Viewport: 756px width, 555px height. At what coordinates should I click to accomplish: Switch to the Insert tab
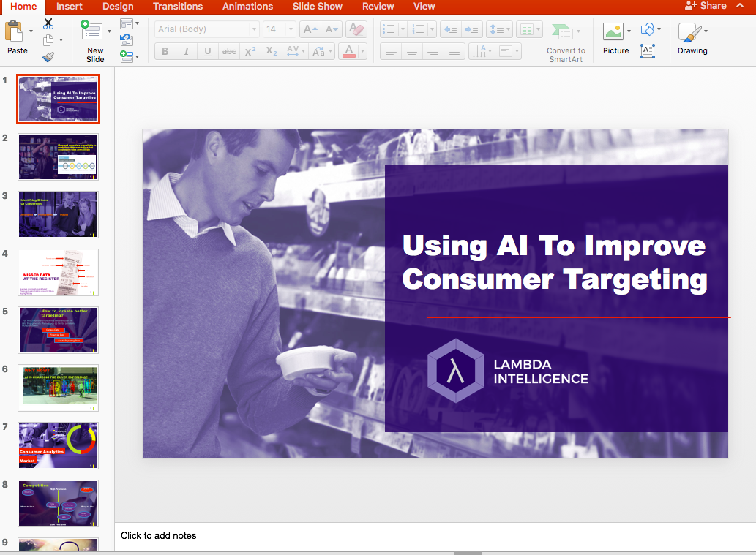[x=69, y=7]
